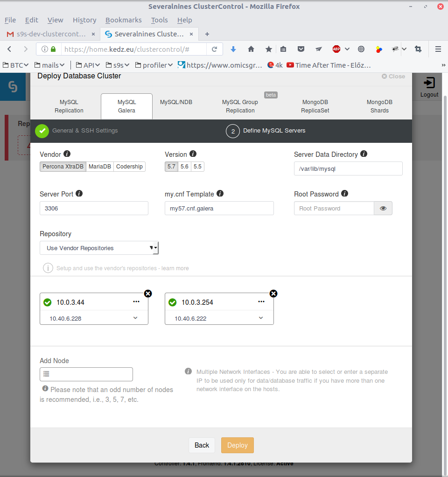Screen dimensions: 448x477
Task: Switch to MongoDB Shards tab
Action: coord(379,106)
